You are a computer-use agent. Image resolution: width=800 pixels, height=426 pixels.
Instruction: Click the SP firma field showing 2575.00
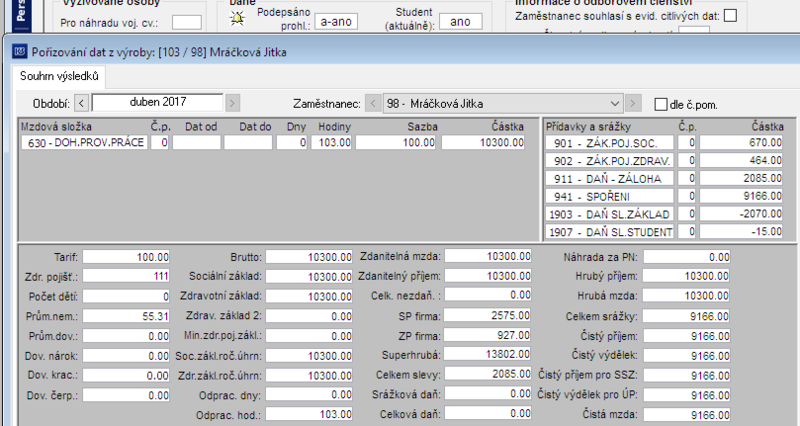point(488,315)
